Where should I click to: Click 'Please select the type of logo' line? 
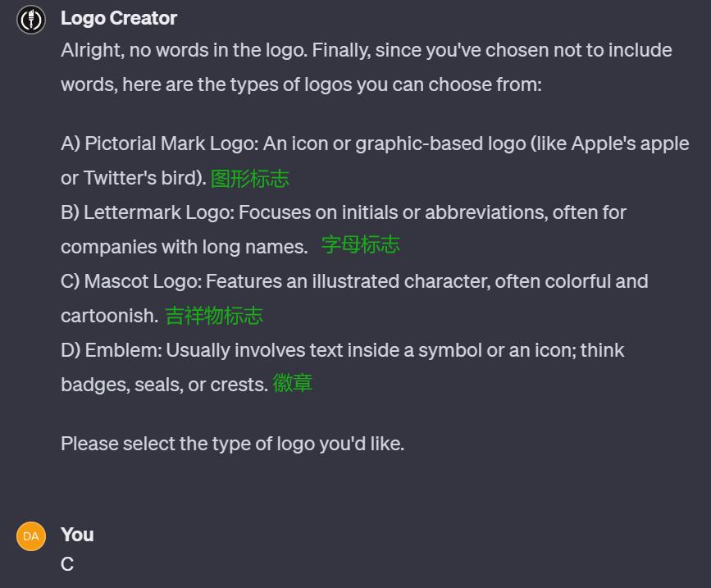(x=233, y=444)
